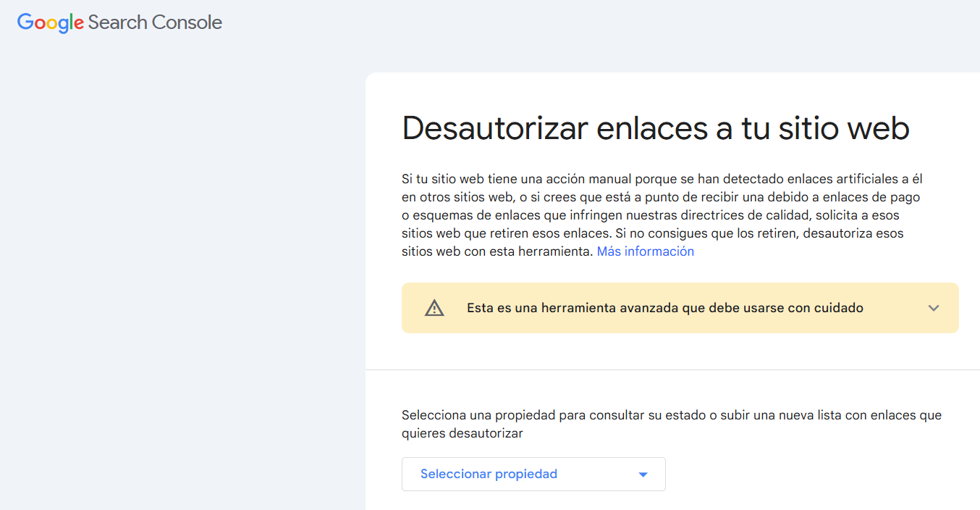The height and width of the screenshot is (510, 980).
Task: Click the blue "G" of the Google logo
Action: (x=26, y=22)
